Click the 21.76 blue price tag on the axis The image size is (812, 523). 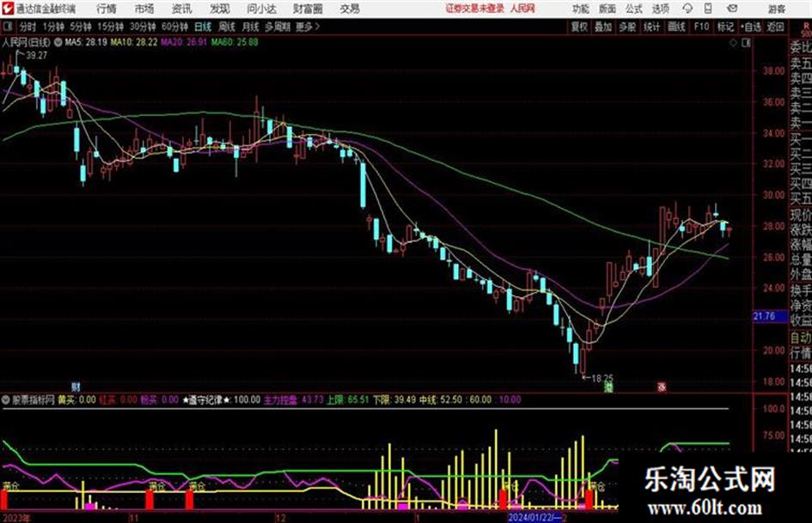(x=769, y=316)
